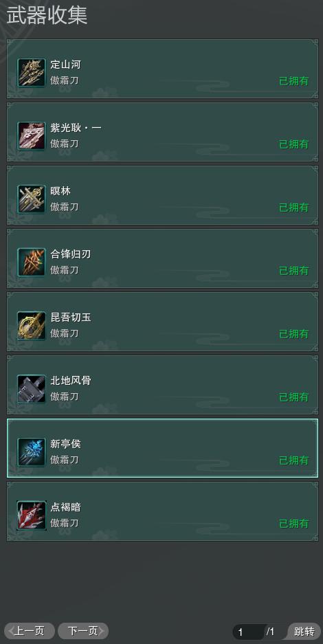Select the gray 北地风骨 weapon icon
323x644 pixels.
point(31,389)
